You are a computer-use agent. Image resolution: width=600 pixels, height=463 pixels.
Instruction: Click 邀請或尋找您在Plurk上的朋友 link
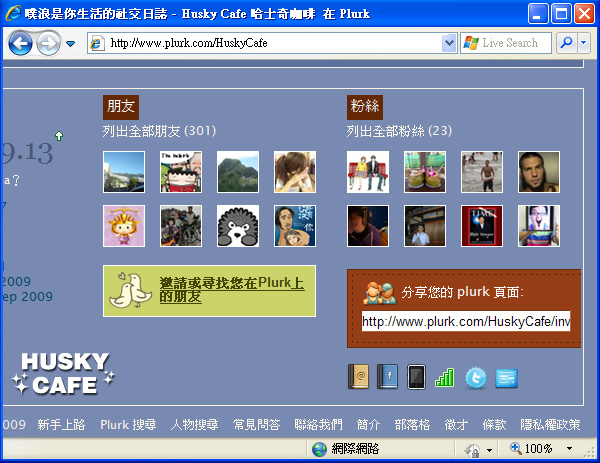pos(232,290)
